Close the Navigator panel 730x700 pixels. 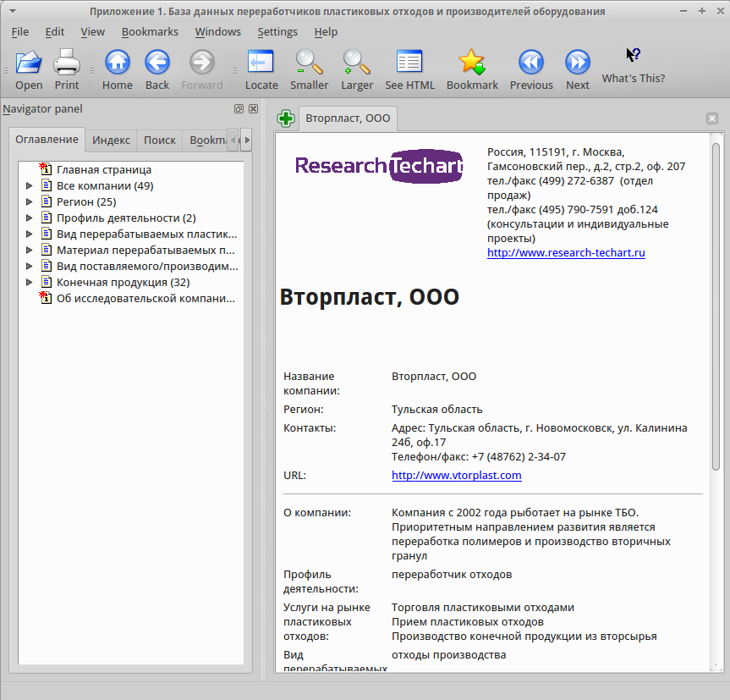click(x=253, y=108)
